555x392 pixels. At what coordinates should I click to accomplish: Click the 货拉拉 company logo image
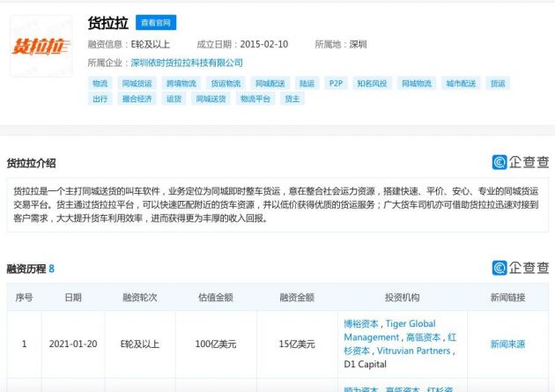coord(41,47)
